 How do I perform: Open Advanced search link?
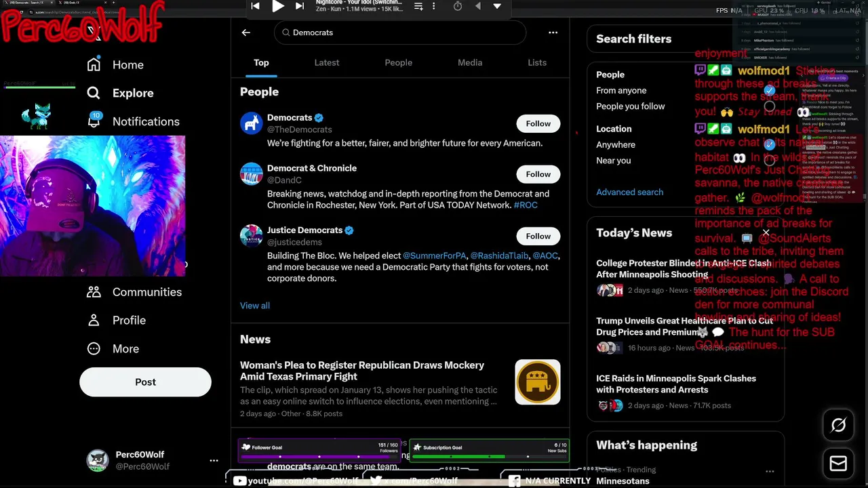pos(630,192)
